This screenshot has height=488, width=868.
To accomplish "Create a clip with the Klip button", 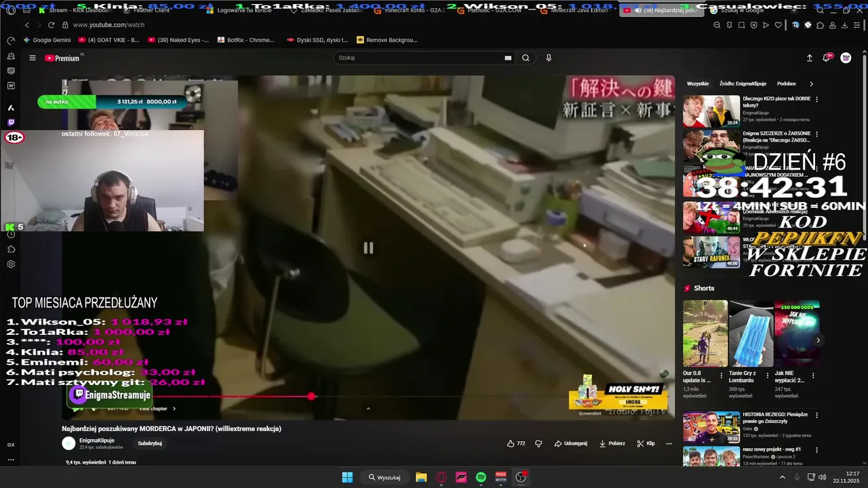I will (x=646, y=443).
